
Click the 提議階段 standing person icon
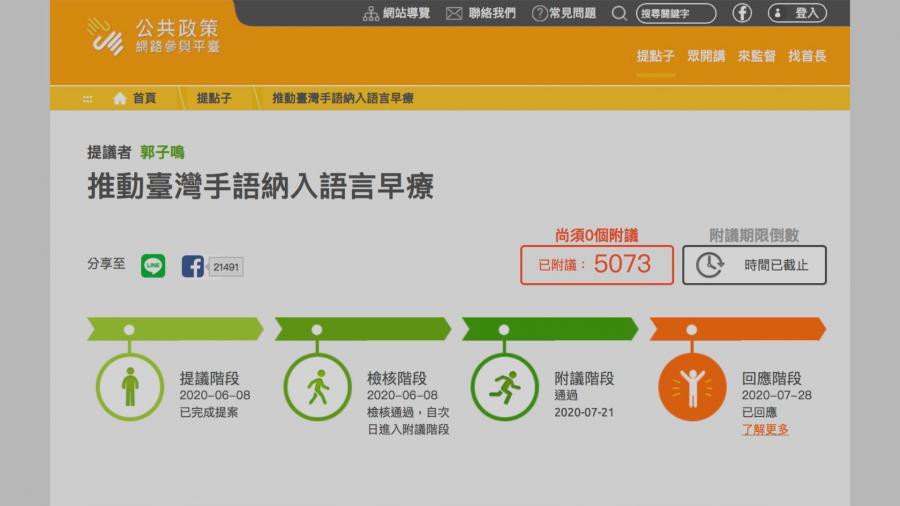coord(129,387)
